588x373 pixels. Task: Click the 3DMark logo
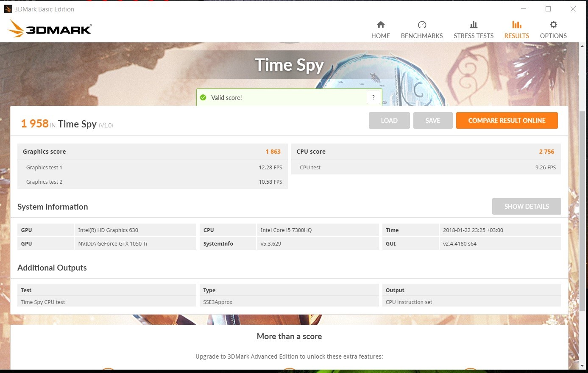[50, 29]
